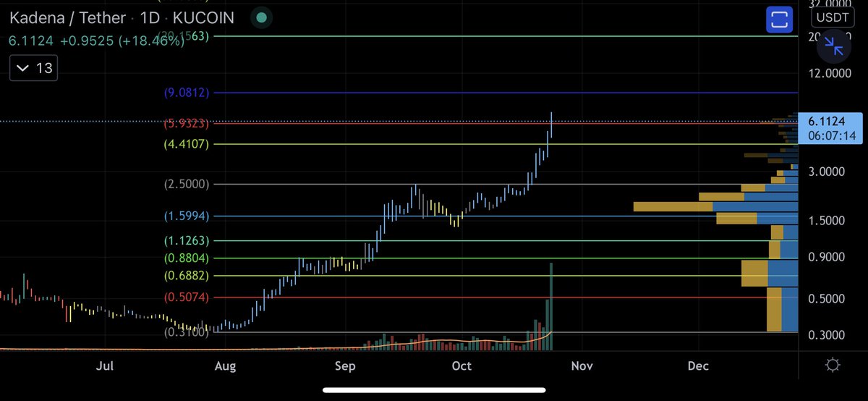The width and height of the screenshot is (868, 401).
Task: Click the Nov date axis label
Action: (582, 366)
